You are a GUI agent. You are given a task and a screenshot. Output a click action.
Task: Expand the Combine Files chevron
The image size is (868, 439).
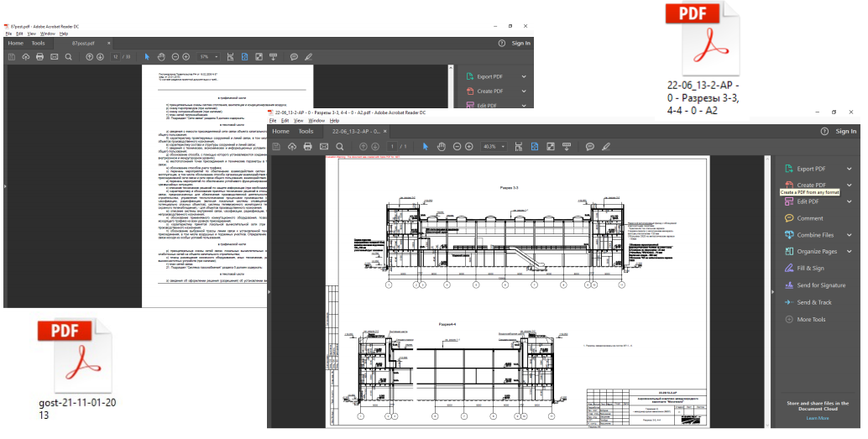850,235
